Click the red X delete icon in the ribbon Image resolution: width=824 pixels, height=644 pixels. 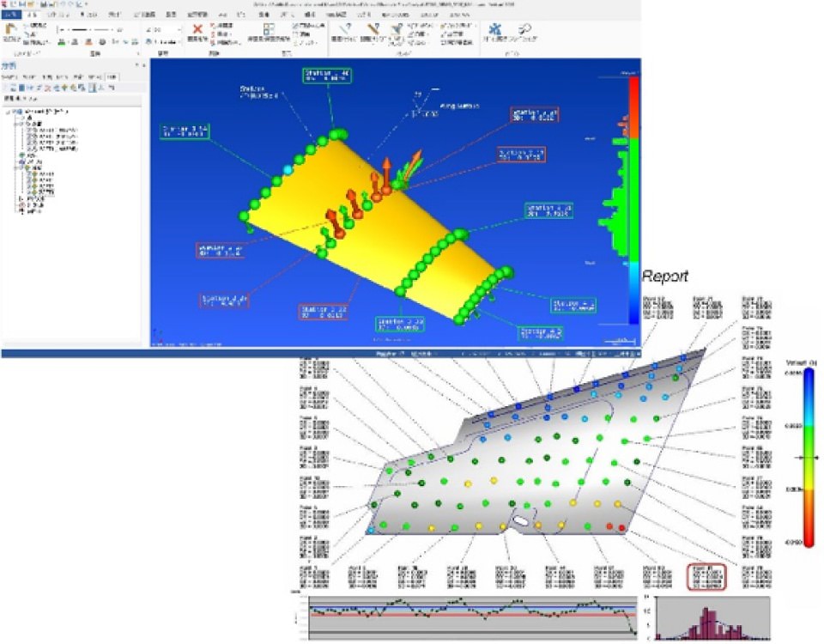[198, 29]
